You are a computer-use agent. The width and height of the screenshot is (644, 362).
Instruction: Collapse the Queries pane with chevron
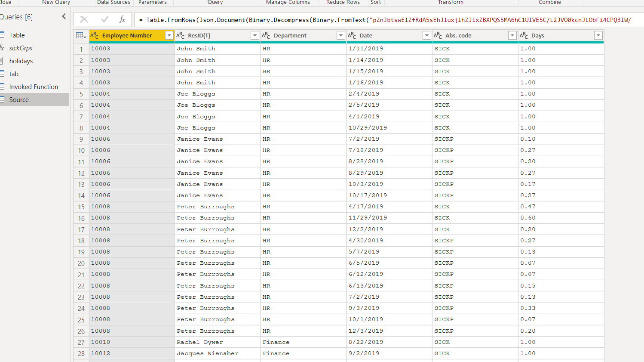(x=64, y=16)
